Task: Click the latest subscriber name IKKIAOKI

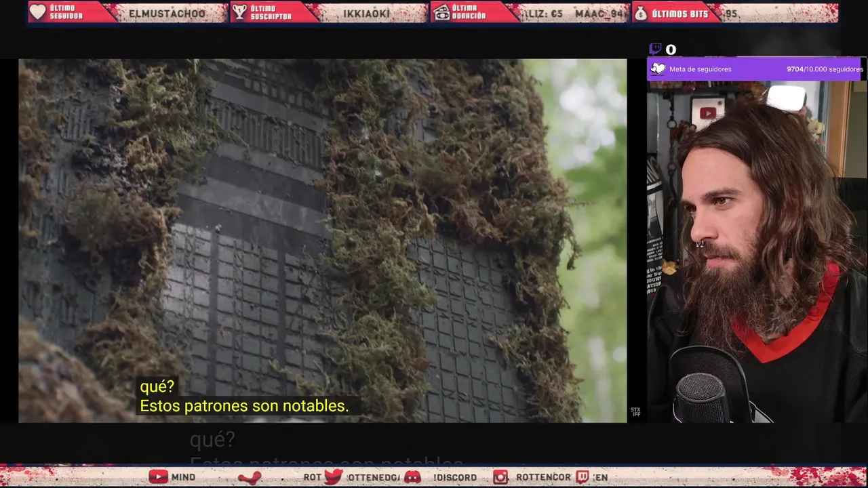Action: click(366, 14)
